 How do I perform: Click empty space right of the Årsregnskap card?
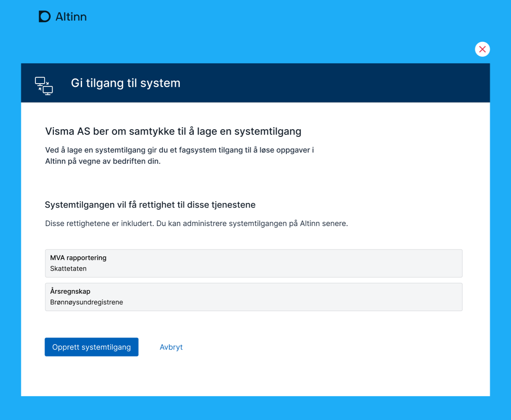(x=476, y=297)
